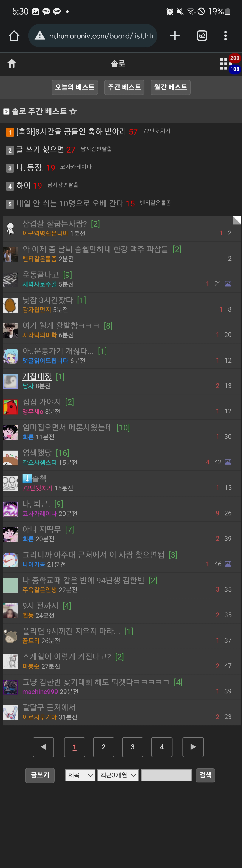Switch to the 월간 베스트 tab
The width and height of the screenshot is (242, 868).
170,87
